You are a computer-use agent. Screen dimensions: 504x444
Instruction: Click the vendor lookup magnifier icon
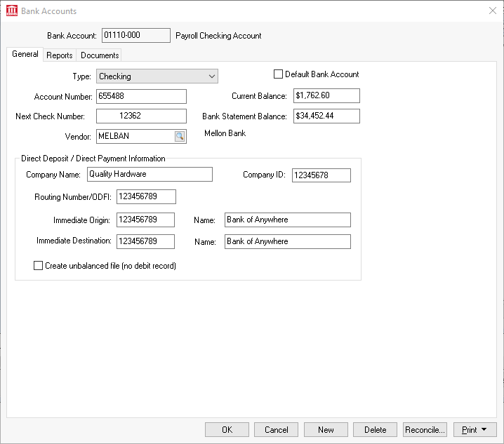pyautogui.click(x=180, y=136)
